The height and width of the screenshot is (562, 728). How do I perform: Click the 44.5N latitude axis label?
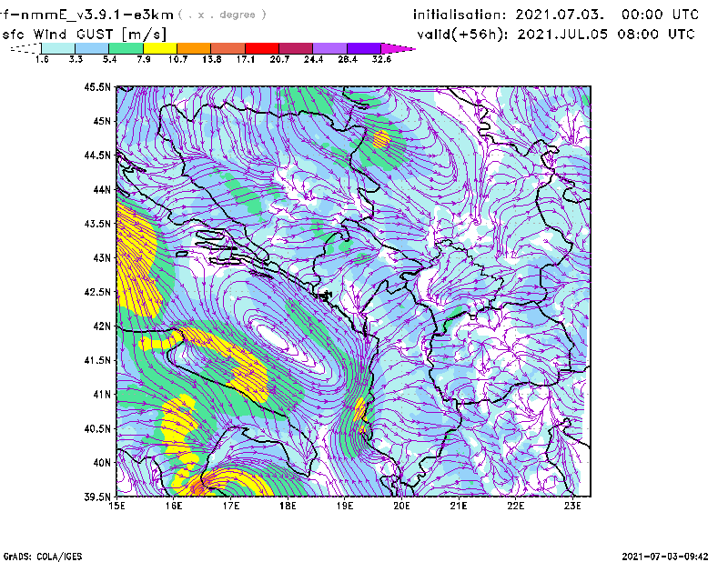[x=97, y=155]
